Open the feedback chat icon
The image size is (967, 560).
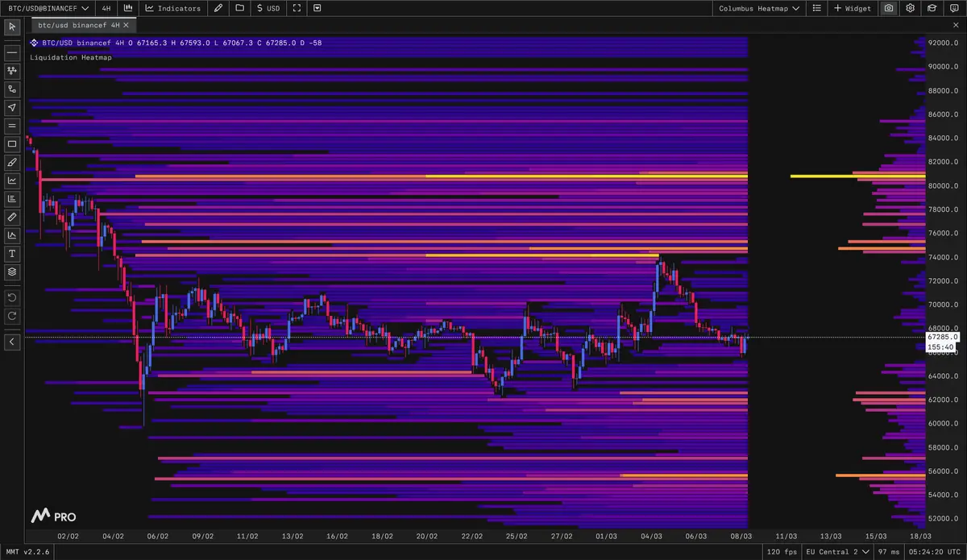[x=952, y=8]
